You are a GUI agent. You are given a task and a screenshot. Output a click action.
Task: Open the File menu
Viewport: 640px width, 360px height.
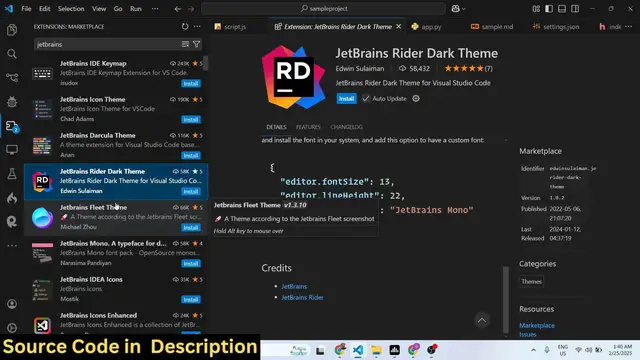26,9
